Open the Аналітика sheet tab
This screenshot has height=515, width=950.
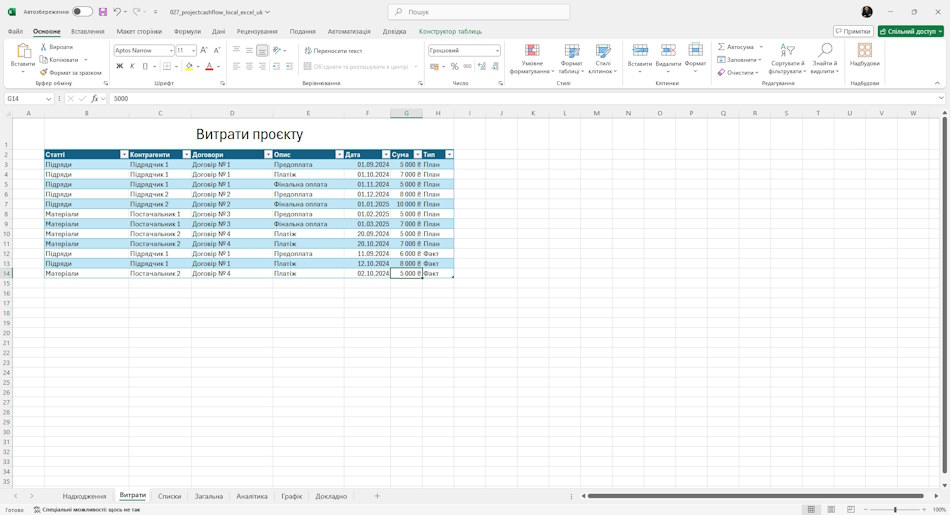coord(252,496)
